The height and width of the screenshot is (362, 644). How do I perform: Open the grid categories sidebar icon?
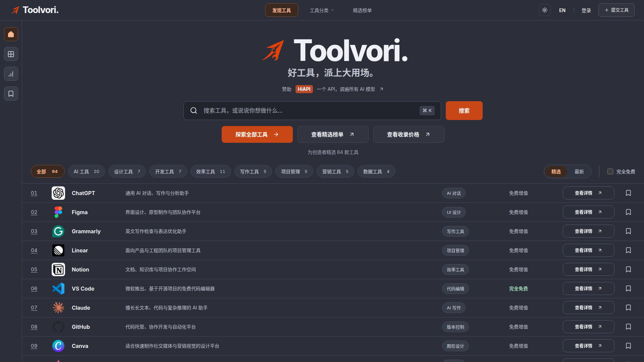click(x=11, y=54)
